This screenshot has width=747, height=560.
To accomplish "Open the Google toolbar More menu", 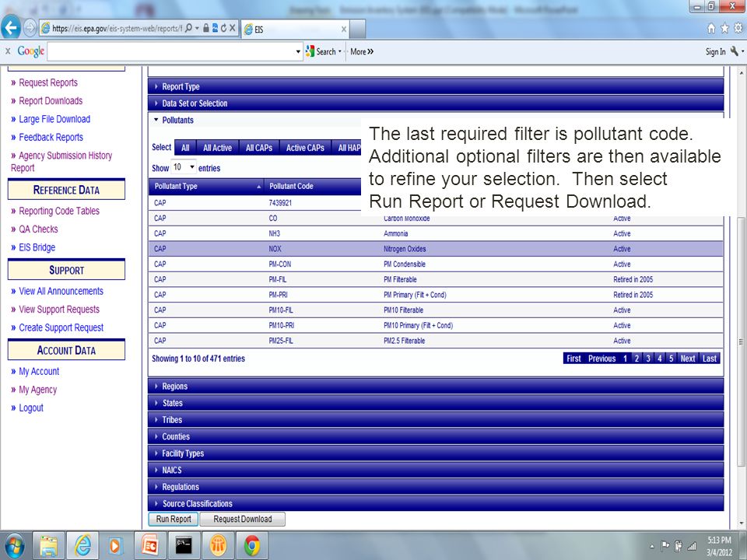I will [x=362, y=51].
